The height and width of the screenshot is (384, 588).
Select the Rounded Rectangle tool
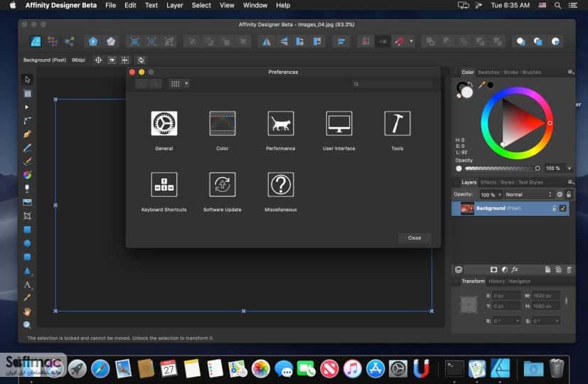(28, 257)
